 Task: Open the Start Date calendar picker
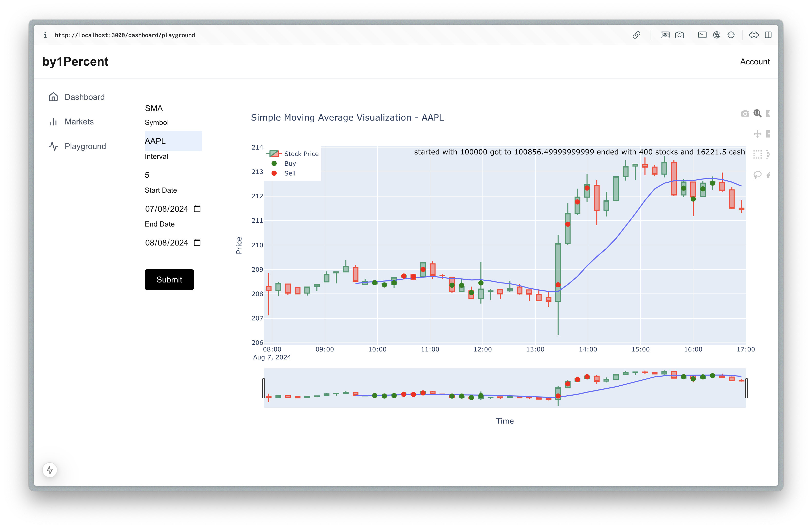[197, 209]
